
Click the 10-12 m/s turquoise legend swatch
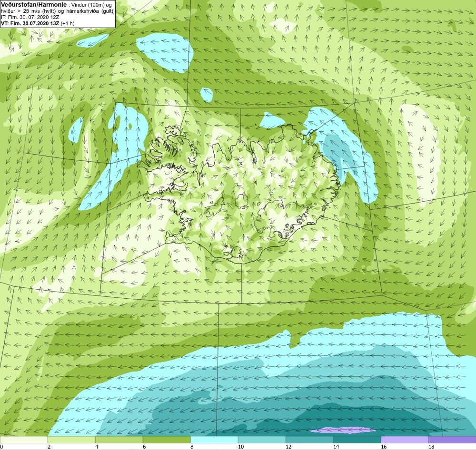click(x=262, y=440)
